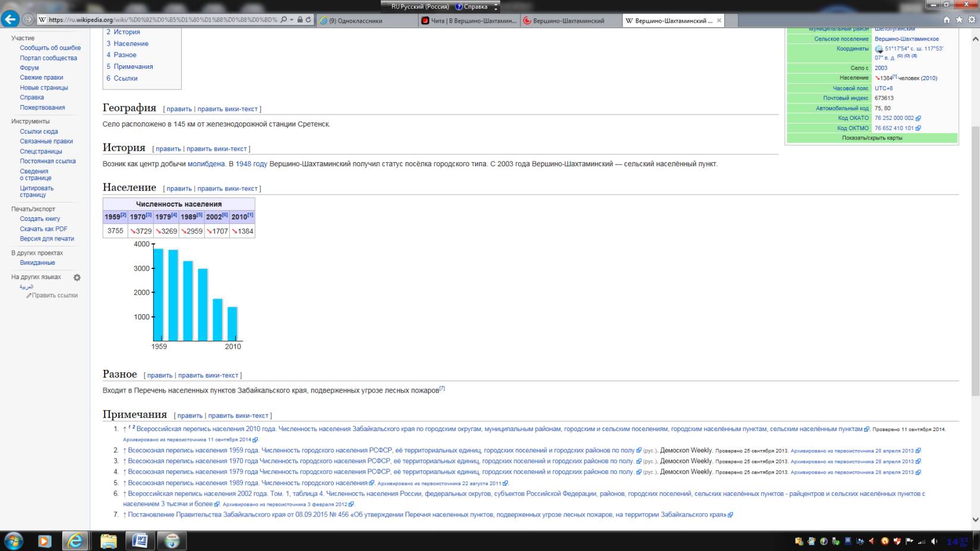Screen dimensions: 980x551
Task: Expand the language bar options arrow
Action: click(496, 8)
